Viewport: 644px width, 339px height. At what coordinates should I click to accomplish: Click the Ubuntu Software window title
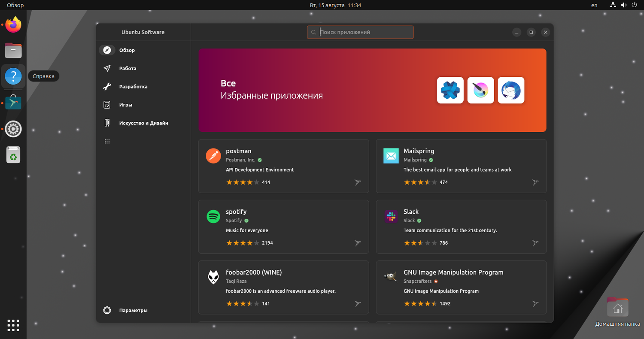pyautogui.click(x=143, y=32)
